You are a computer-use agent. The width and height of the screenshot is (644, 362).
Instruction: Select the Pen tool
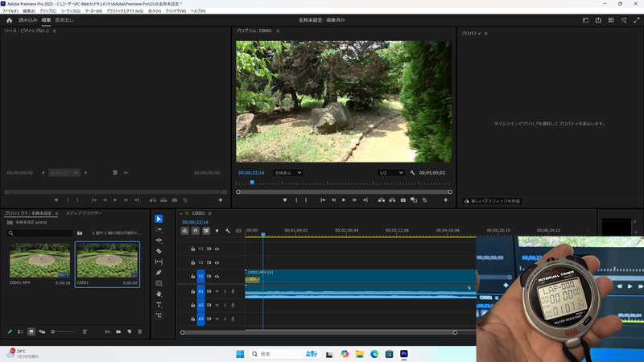point(159,273)
